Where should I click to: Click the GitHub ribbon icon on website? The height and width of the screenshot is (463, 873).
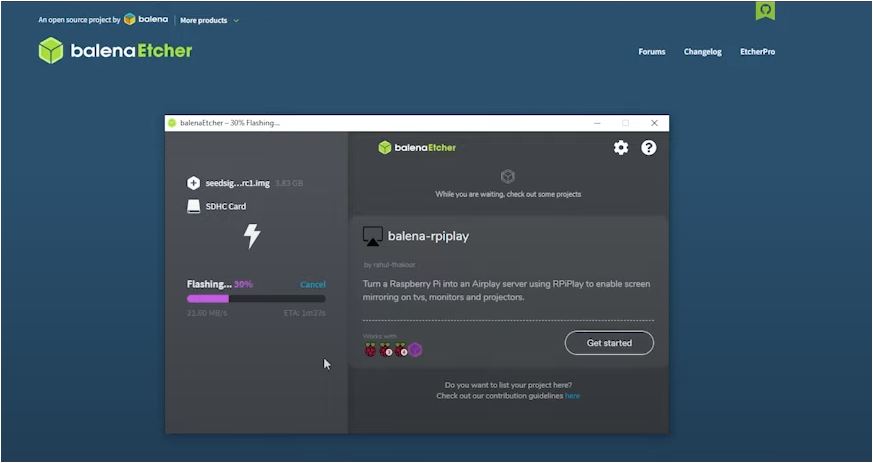(765, 11)
